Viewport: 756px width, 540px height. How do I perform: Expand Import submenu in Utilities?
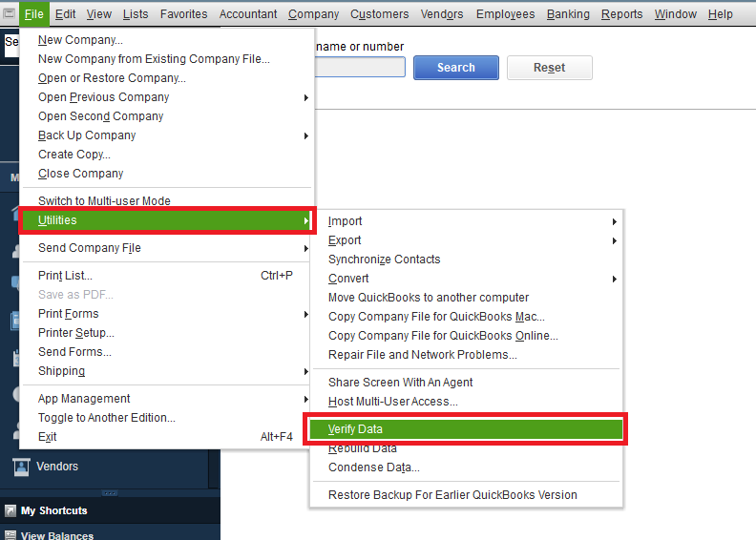tap(466, 221)
